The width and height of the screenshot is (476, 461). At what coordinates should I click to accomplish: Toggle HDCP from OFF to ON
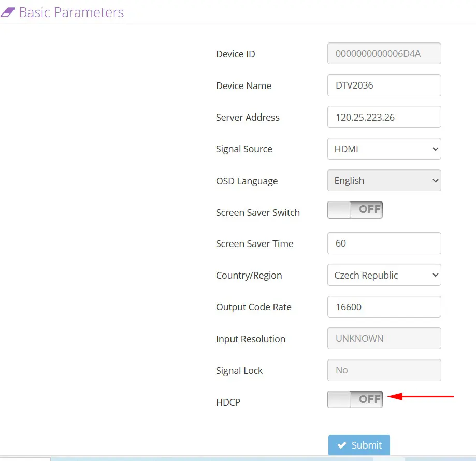pyautogui.click(x=355, y=399)
